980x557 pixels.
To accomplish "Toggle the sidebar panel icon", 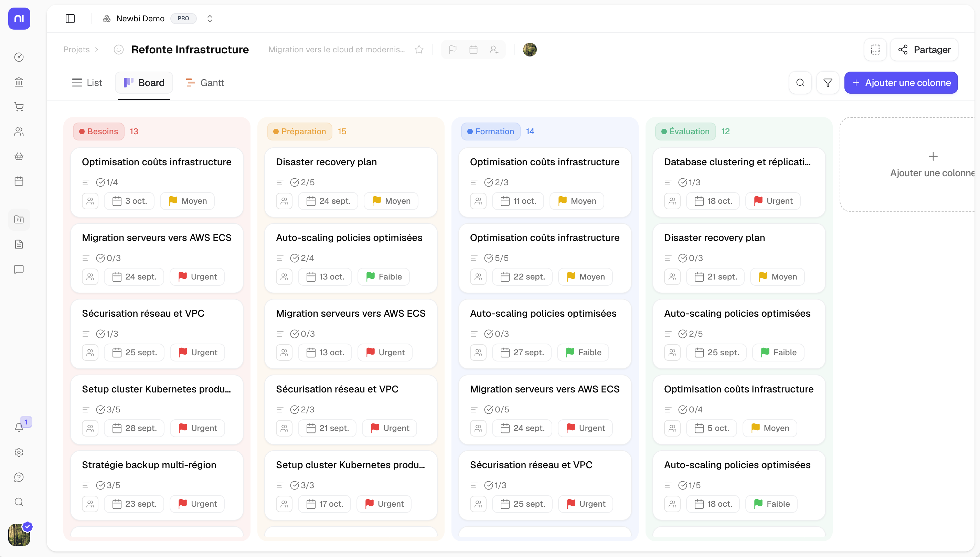I will [70, 18].
